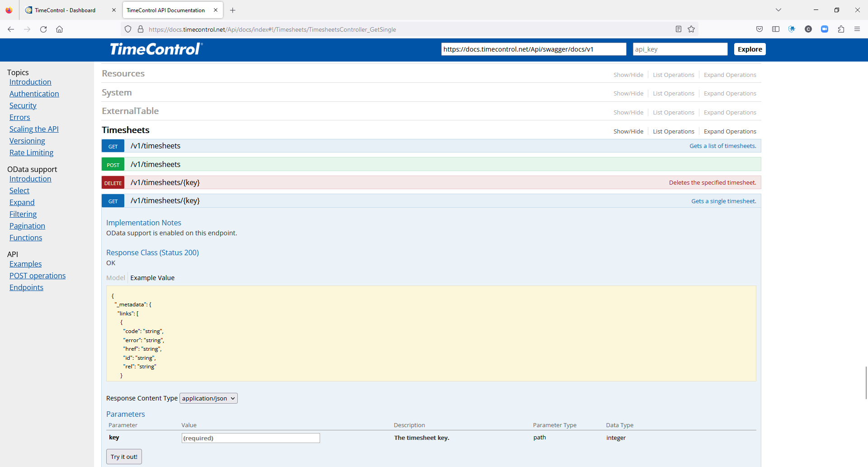
Task: Select the Example Value tab
Action: point(152,278)
